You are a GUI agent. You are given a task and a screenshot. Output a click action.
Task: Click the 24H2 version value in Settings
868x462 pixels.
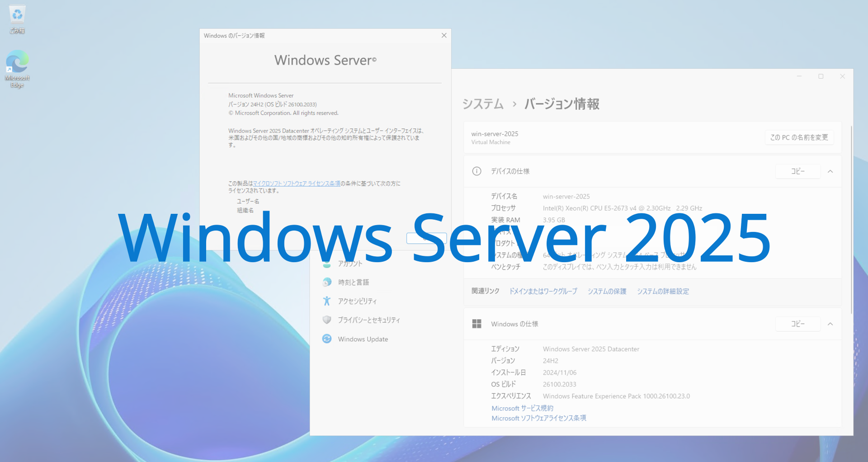(x=551, y=361)
